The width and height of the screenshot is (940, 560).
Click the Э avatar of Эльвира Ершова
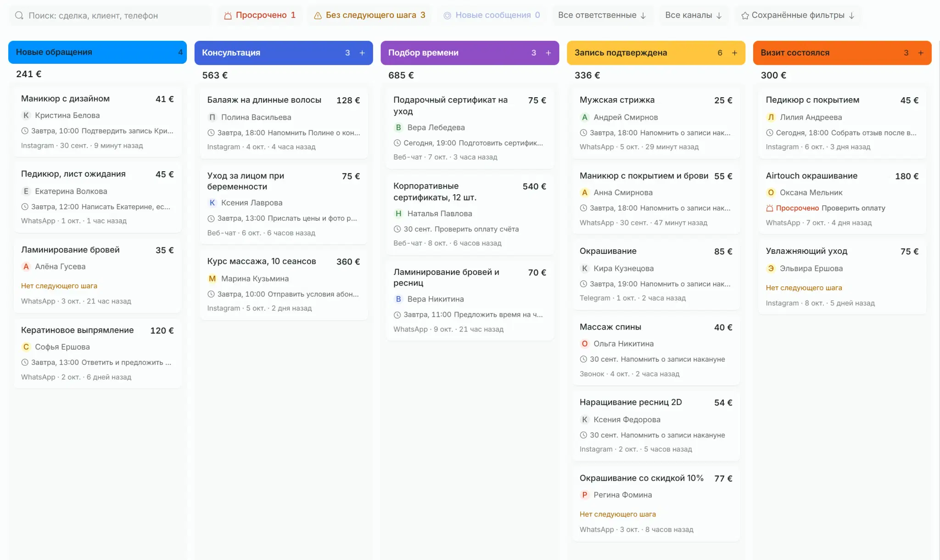pyautogui.click(x=771, y=269)
